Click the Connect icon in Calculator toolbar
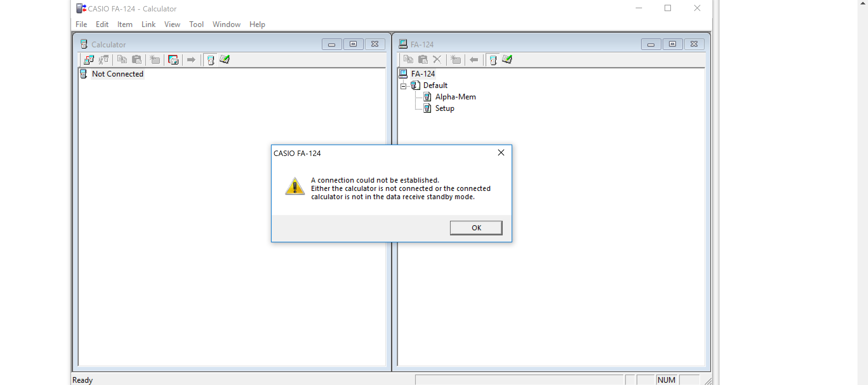Screen dimensions: 868x385 (89, 60)
